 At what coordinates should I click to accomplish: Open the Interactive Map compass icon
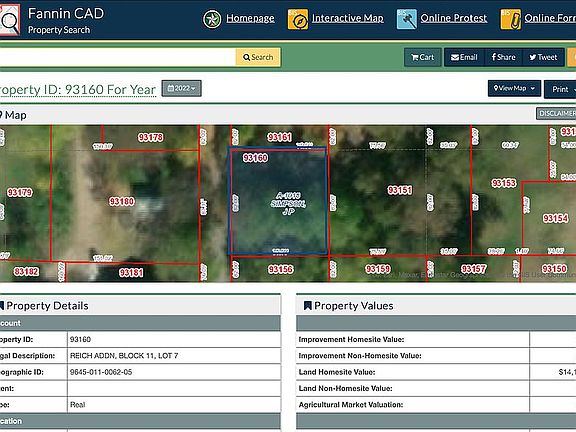(x=298, y=19)
